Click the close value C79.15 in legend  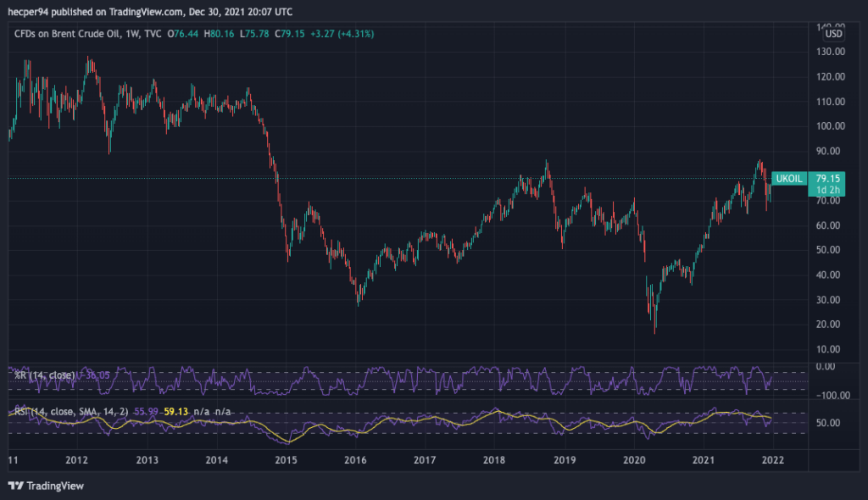click(290, 34)
